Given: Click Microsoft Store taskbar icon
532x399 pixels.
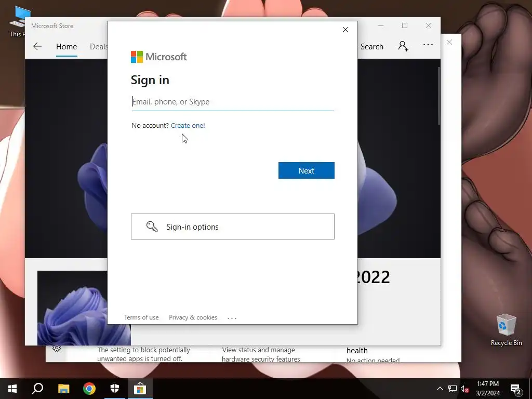Looking at the screenshot, I should pyautogui.click(x=140, y=389).
